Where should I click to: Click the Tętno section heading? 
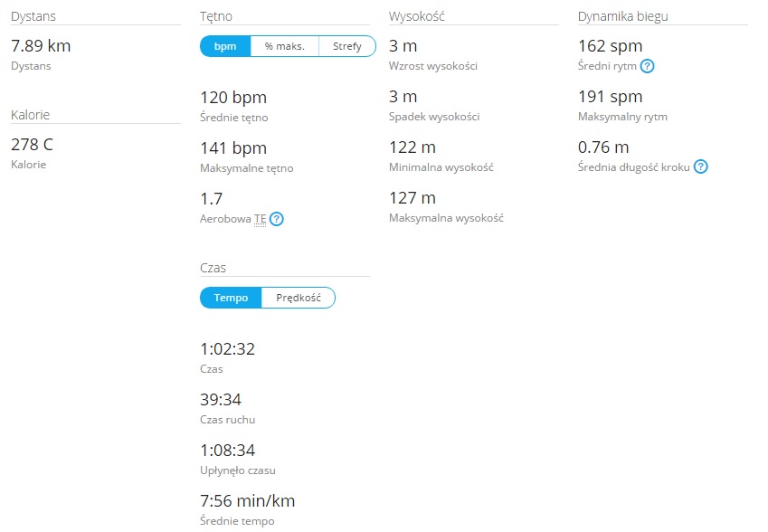tap(216, 16)
